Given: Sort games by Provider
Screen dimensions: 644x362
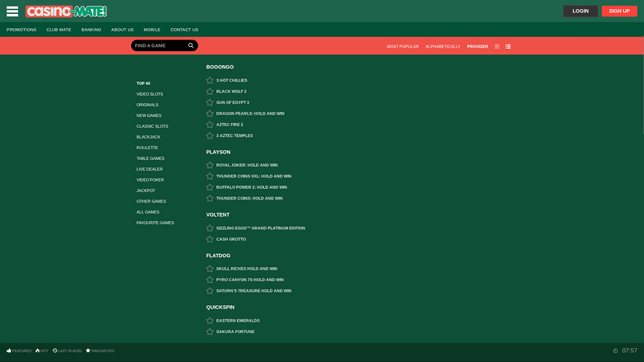Looking at the screenshot, I should [477, 47].
